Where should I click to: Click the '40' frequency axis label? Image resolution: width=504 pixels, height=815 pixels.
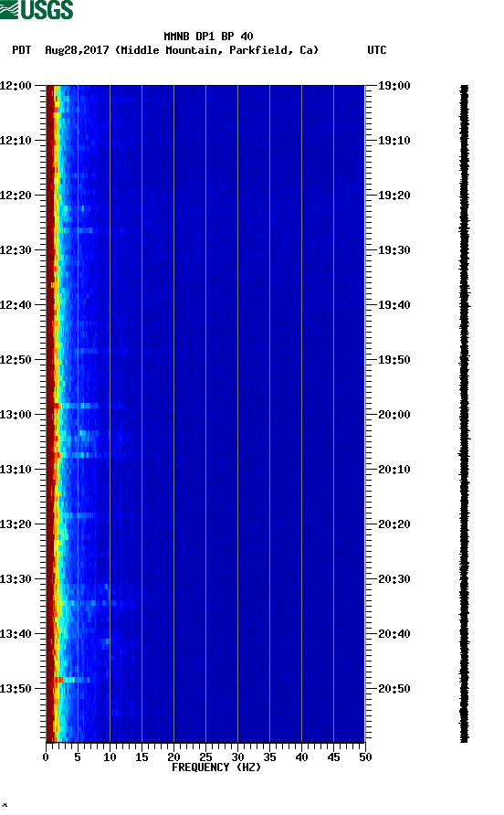[x=302, y=757]
